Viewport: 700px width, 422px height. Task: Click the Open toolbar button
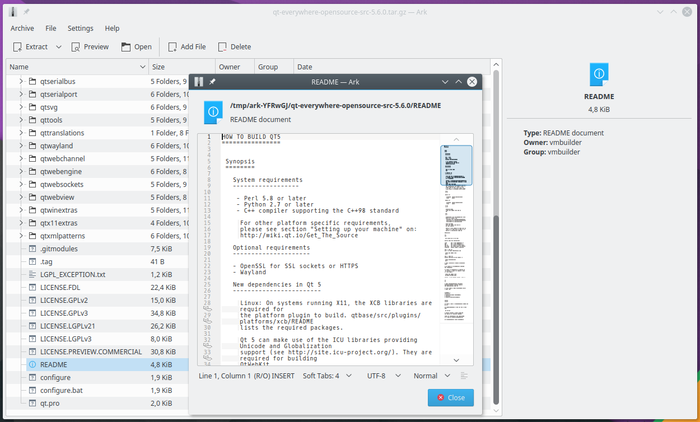[x=136, y=47]
